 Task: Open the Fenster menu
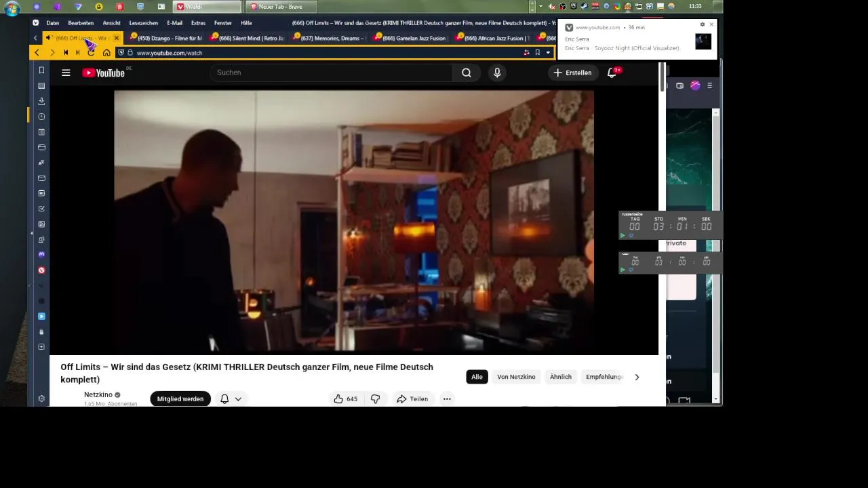(x=222, y=23)
